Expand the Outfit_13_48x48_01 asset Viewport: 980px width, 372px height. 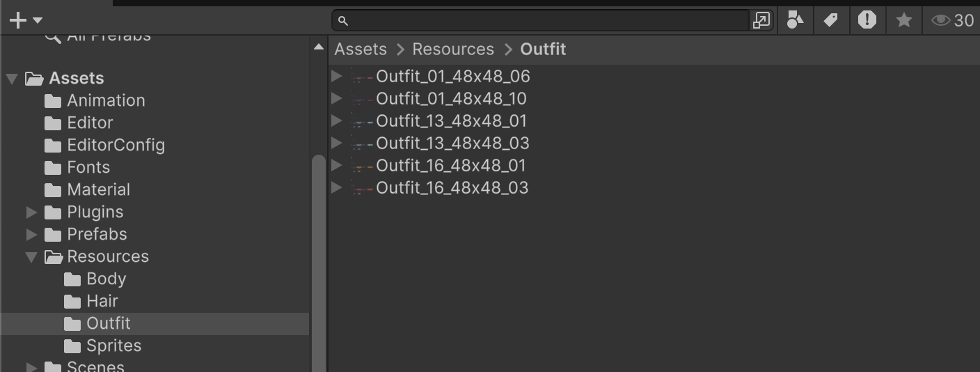337,121
